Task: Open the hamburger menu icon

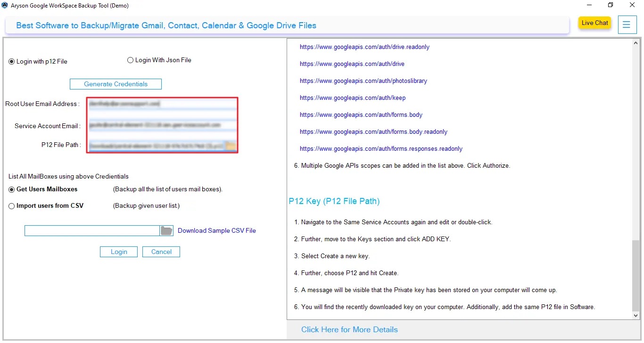Action: click(x=627, y=24)
